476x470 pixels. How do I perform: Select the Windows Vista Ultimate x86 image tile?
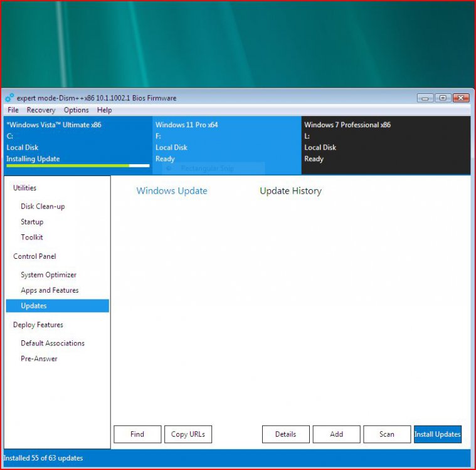click(x=78, y=145)
